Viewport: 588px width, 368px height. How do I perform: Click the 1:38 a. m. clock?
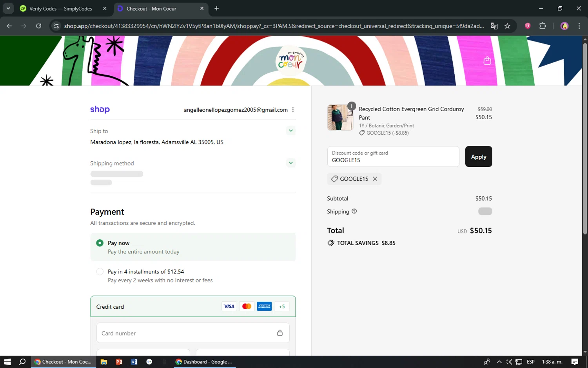click(552, 362)
